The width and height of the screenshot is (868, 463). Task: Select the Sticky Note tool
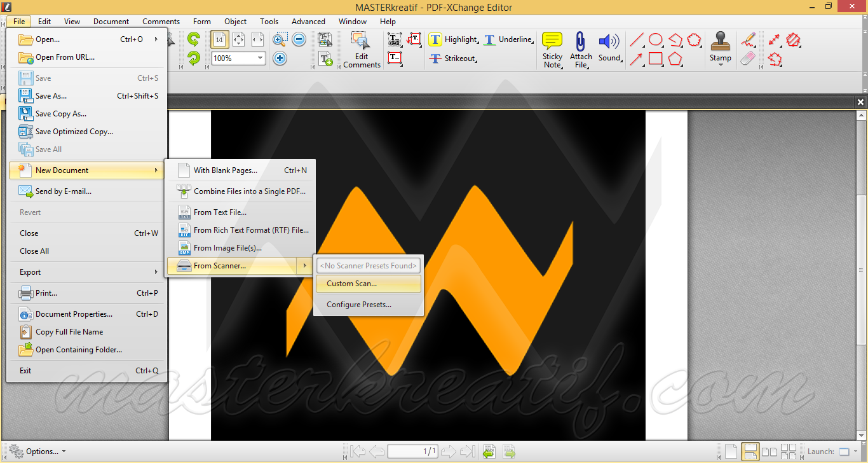pos(552,50)
